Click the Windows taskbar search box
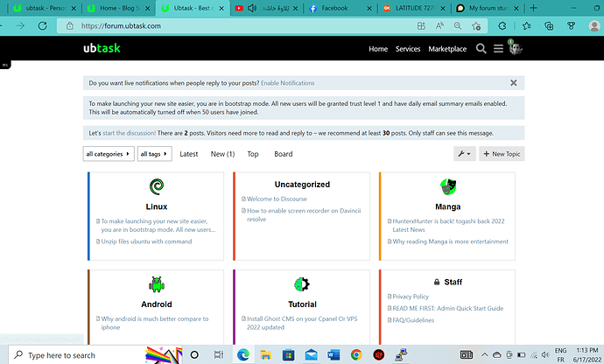 95,354
